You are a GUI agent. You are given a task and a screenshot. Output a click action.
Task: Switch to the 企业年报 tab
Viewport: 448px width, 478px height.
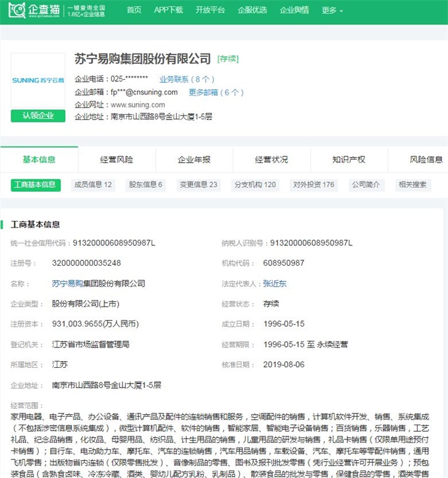(194, 160)
